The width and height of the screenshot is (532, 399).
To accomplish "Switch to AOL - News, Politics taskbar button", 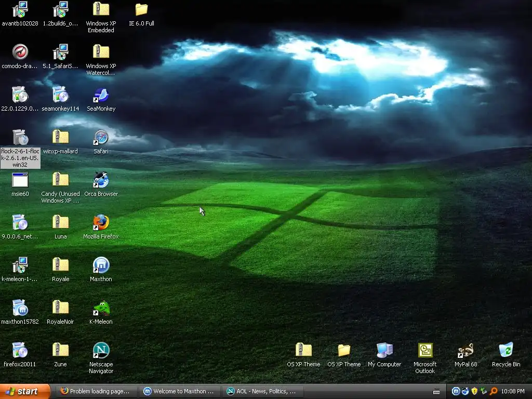I will pyautogui.click(x=262, y=391).
